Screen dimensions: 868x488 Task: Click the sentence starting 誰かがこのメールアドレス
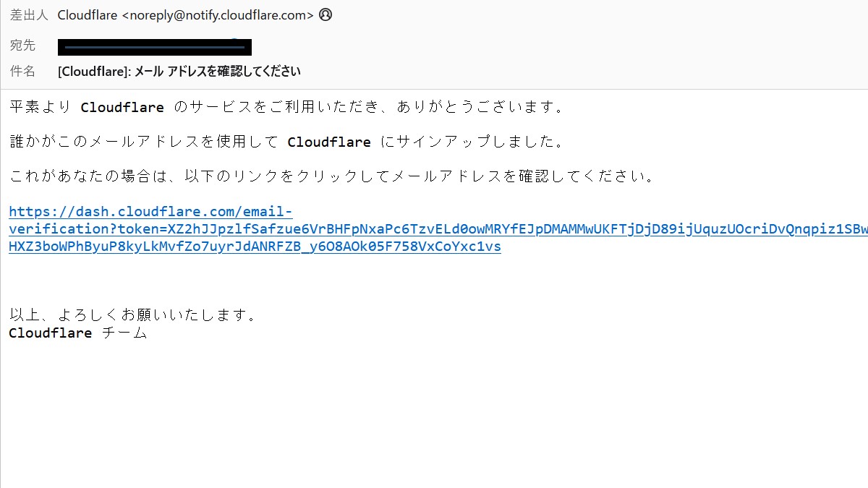click(x=286, y=142)
